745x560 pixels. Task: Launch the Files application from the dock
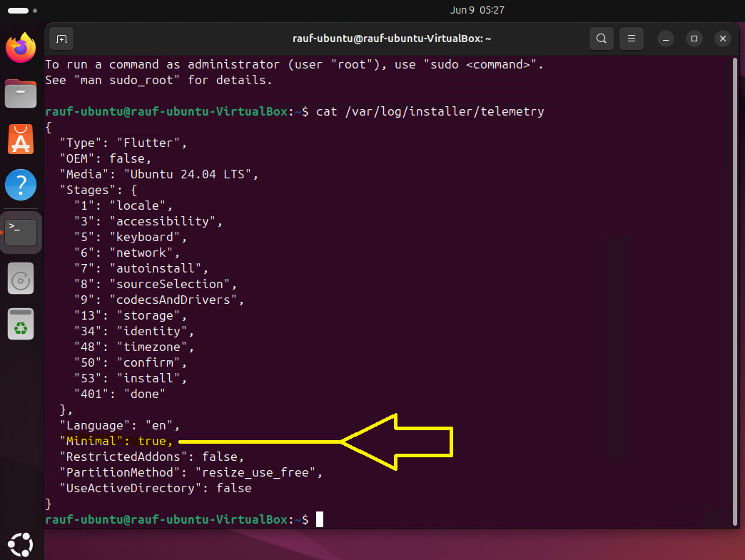20,93
